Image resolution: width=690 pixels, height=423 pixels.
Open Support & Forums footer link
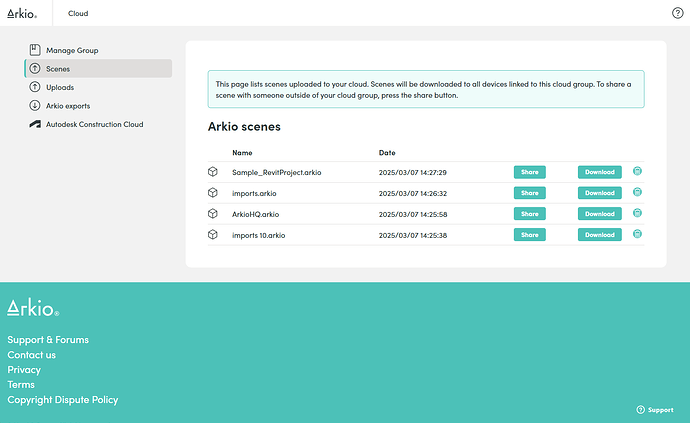[x=48, y=339]
